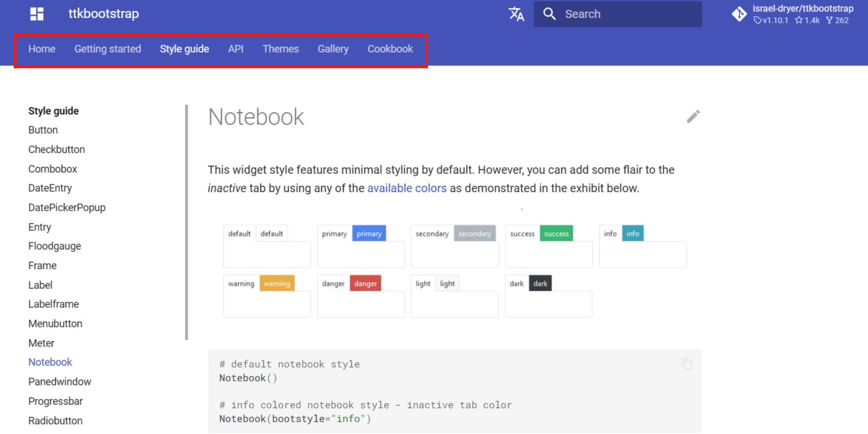Open Panedwindow sidebar page
Screen dimensions: 868x434
pyautogui.click(x=60, y=382)
